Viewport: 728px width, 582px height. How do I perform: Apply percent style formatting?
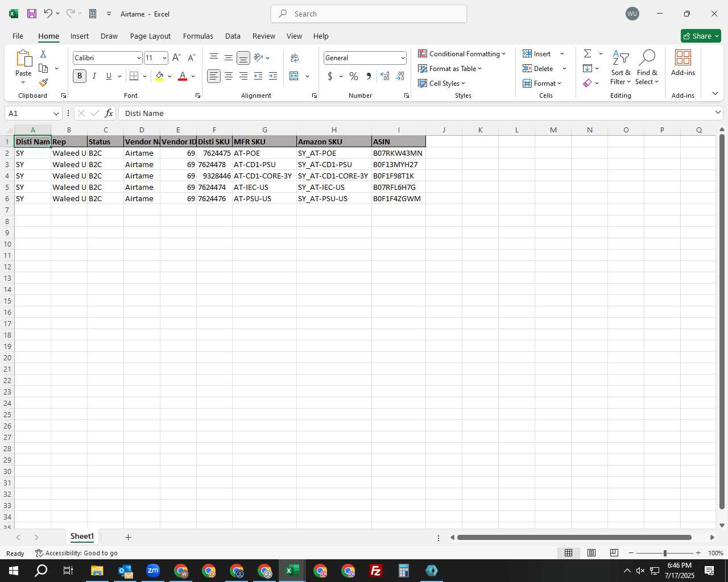coord(354,76)
